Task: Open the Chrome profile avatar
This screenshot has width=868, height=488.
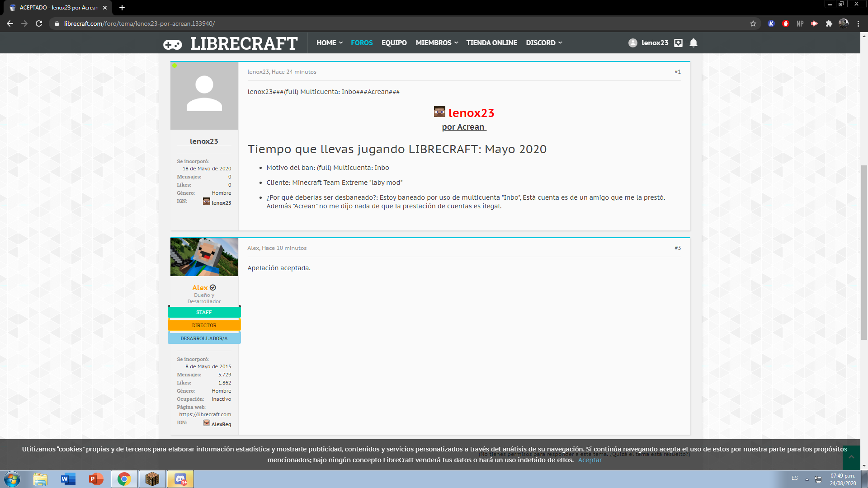Action: (x=844, y=23)
